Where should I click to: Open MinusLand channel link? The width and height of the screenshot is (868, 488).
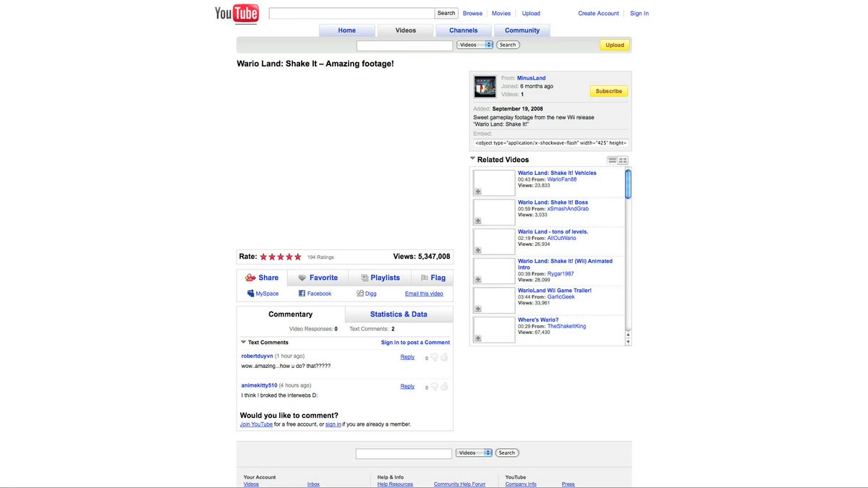(x=531, y=78)
